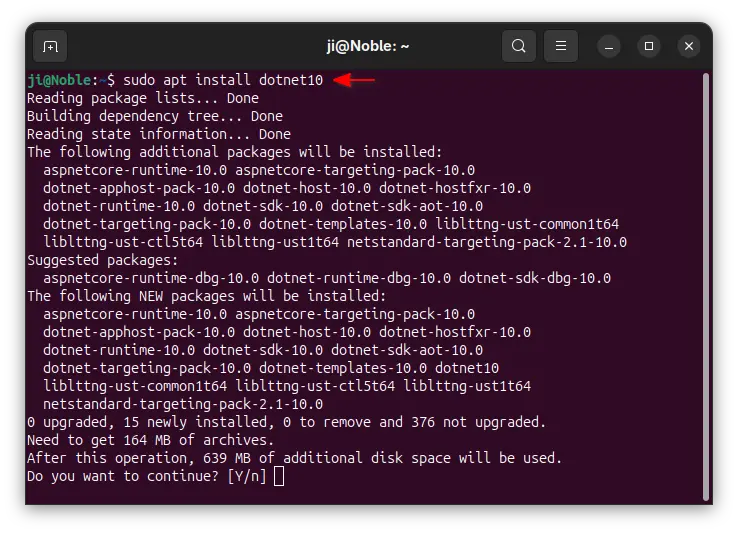Image resolution: width=738 pixels, height=533 pixels.
Task: Click the ji@Noble green prompt text
Action: pos(59,80)
